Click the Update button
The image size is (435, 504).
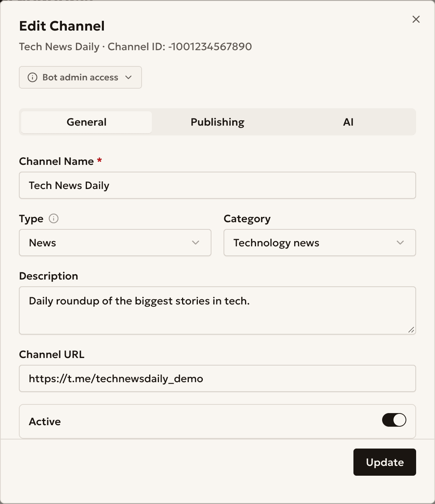pyautogui.click(x=385, y=462)
